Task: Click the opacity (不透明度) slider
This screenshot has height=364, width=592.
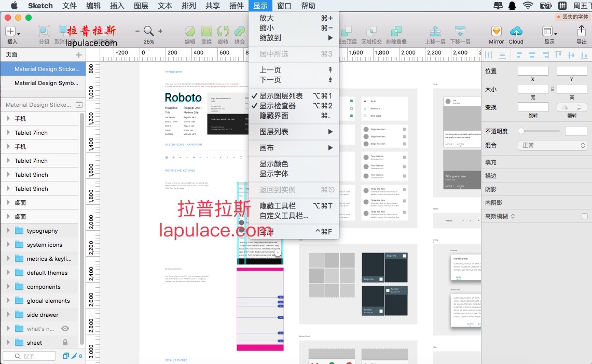Action: [x=539, y=131]
